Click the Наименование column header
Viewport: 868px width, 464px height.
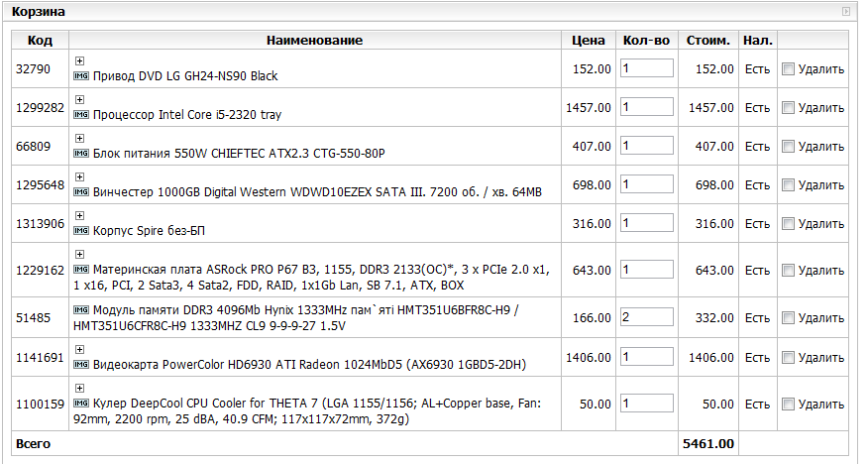(314, 40)
